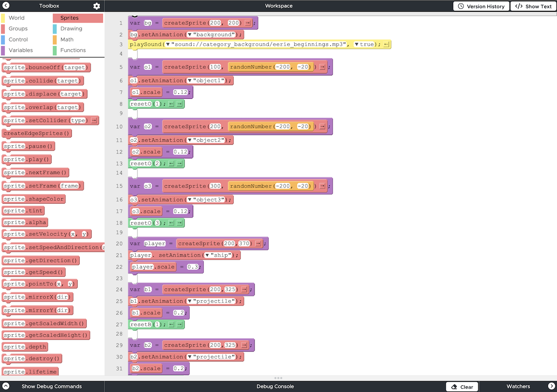Click the createEdgeSprites() block

point(37,134)
